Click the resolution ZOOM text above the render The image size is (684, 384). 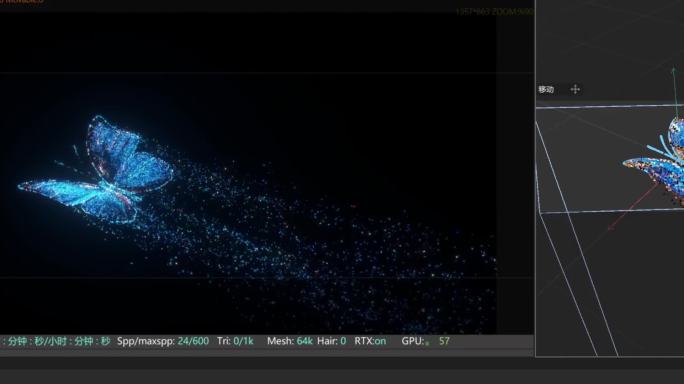494,12
